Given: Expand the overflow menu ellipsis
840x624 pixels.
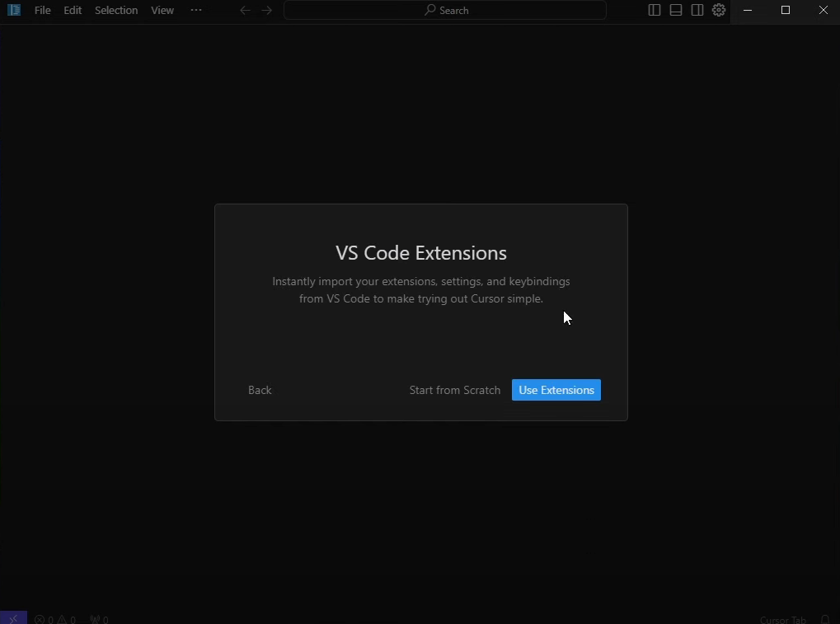Looking at the screenshot, I should (196, 10).
